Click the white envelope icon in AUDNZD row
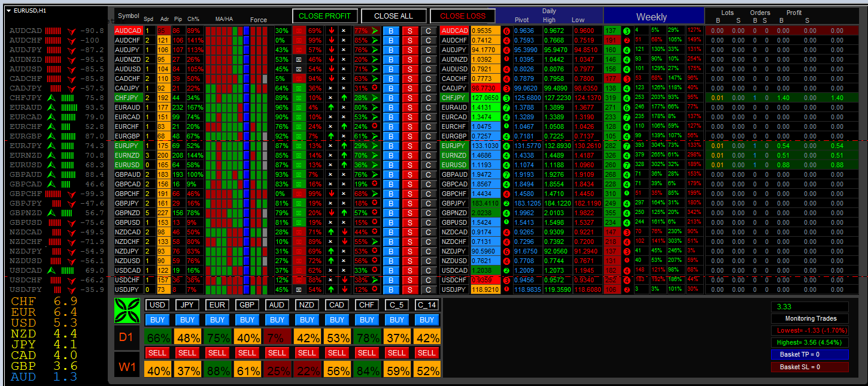Screen dimensions: 868x386 [x=299, y=59]
